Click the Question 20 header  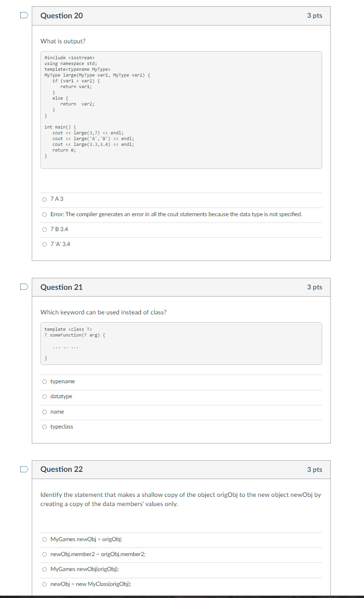[62, 15]
